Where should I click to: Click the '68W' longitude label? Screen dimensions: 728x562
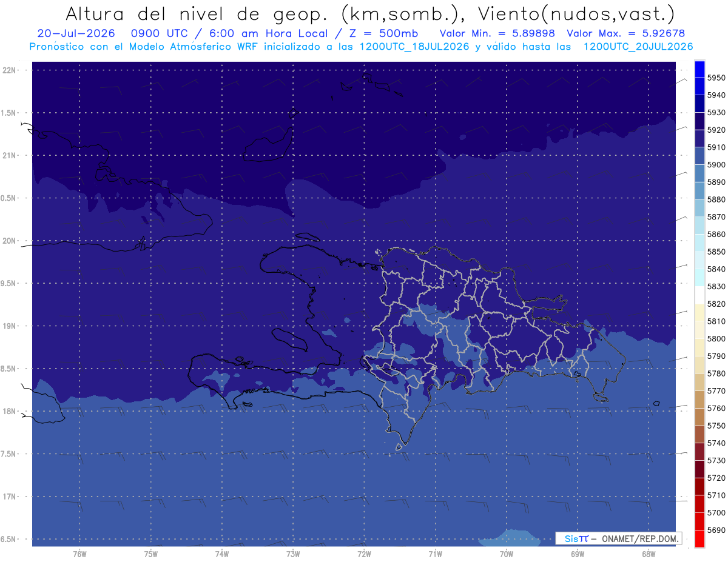point(649,554)
